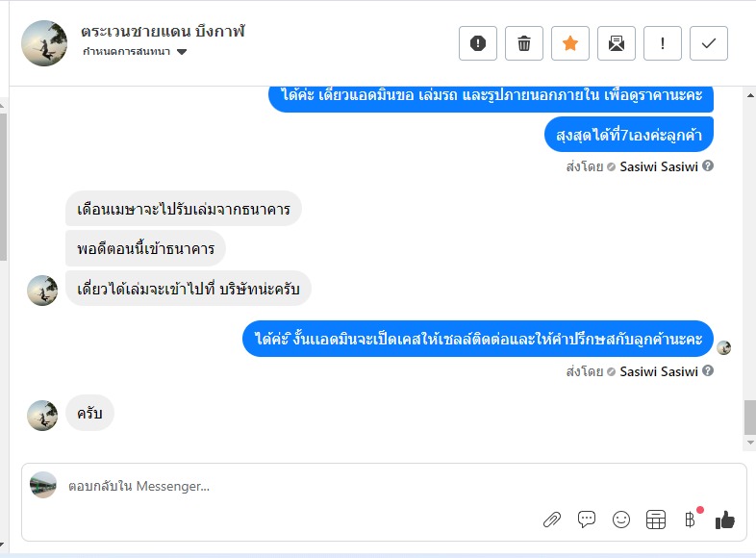Delete conversation using trash icon
Image resolution: width=756 pixels, height=558 pixels.
tap(524, 43)
